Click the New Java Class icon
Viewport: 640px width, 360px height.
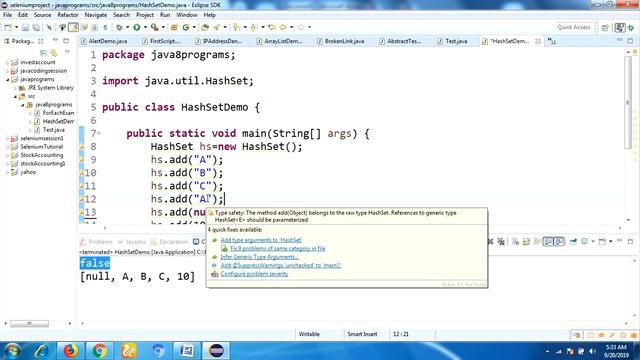(186, 27)
